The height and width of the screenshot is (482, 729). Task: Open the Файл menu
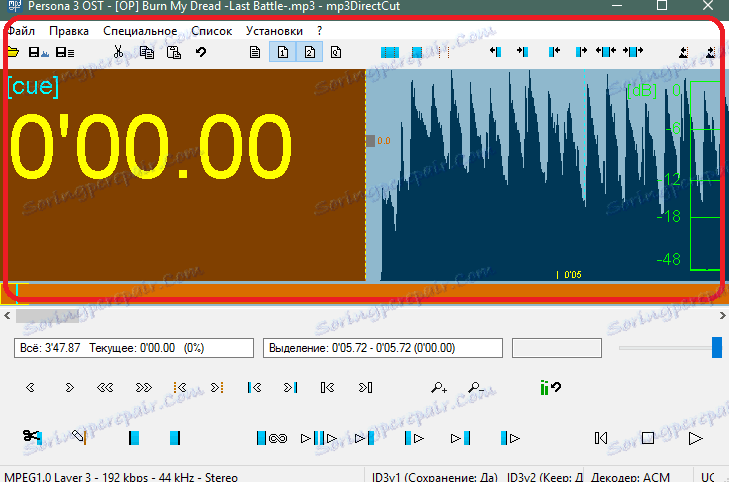[x=20, y=31]
